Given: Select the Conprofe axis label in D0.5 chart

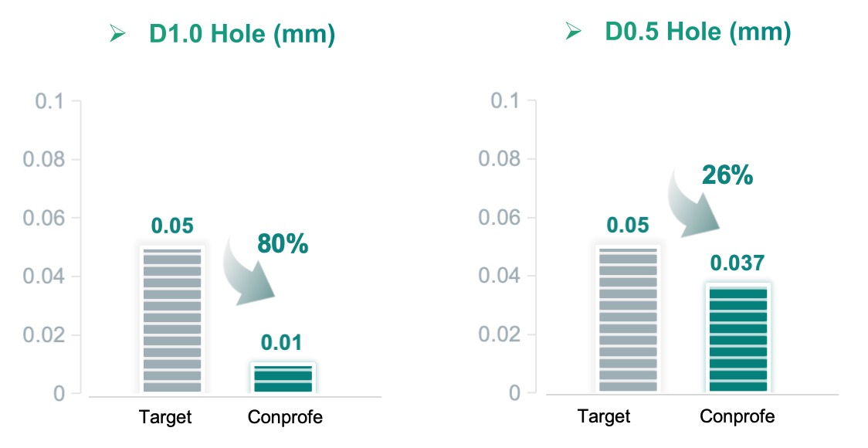Looking at the screenshot, I should [x=737, y=416].
